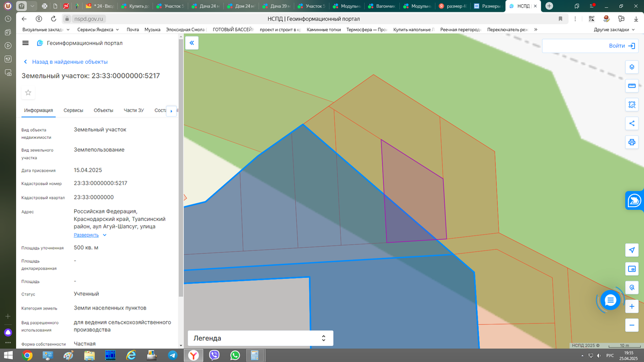Screen dimensions: 644x362
Task: Launch Google Chrome from the taskbar
Action: 27,355
